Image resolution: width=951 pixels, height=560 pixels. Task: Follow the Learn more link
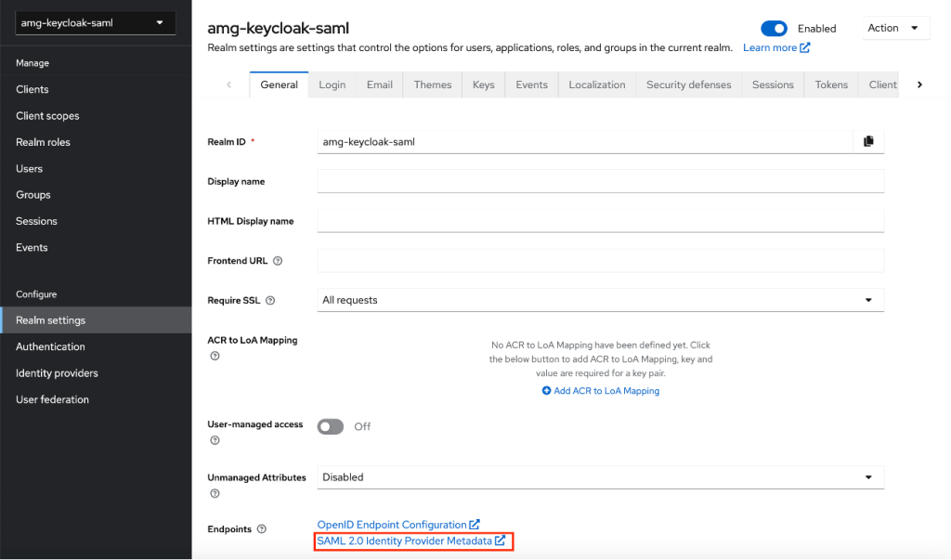[776, 48]
